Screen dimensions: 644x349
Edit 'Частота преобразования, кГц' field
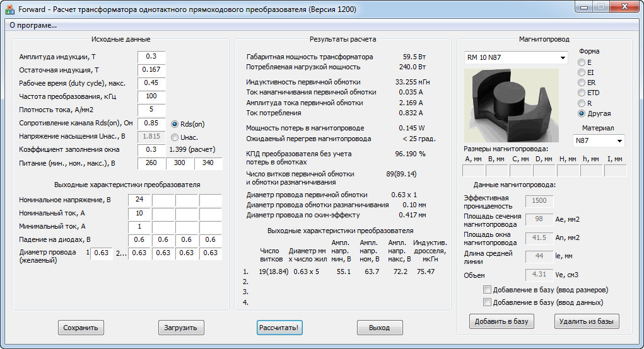tap(151, 96)
